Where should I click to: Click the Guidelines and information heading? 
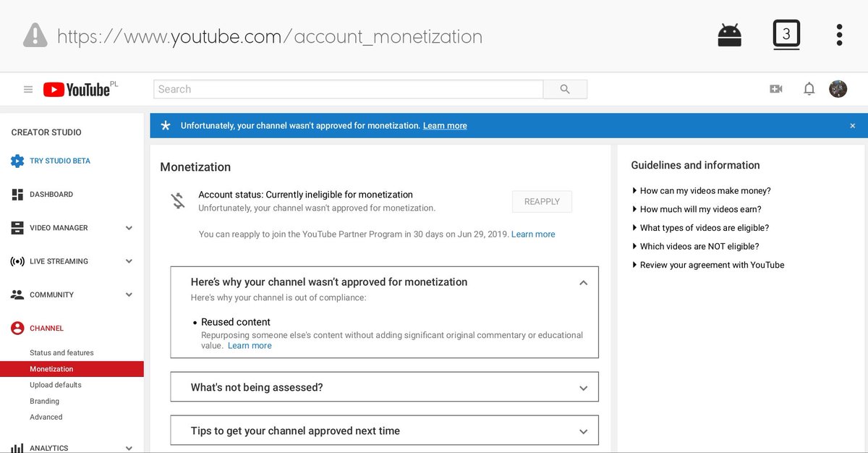695,165
